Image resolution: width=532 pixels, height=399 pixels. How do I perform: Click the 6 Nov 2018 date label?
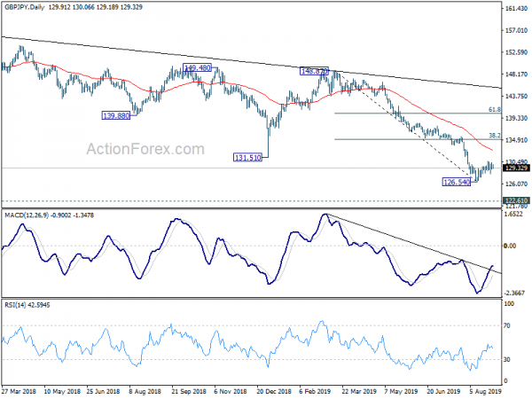[231, 391]
